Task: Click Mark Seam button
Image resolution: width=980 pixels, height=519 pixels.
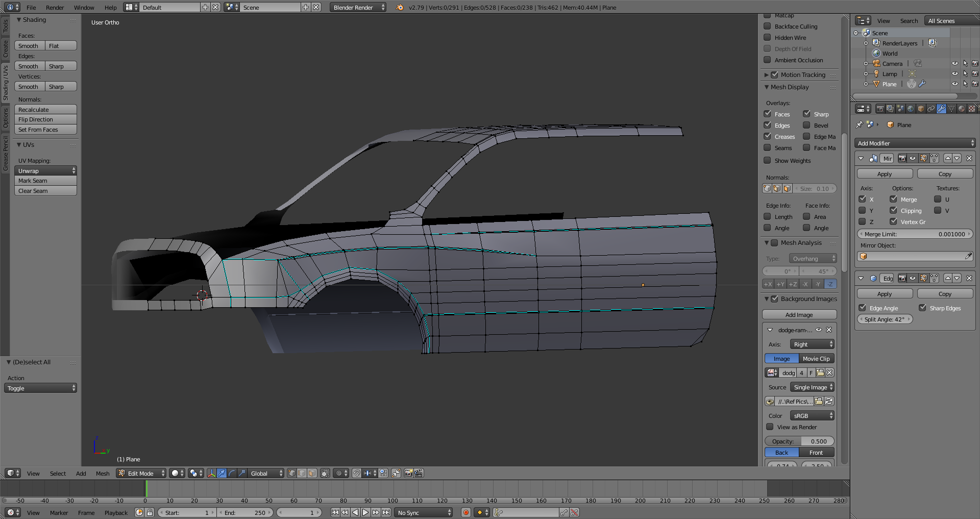Action: click(45, 181)
